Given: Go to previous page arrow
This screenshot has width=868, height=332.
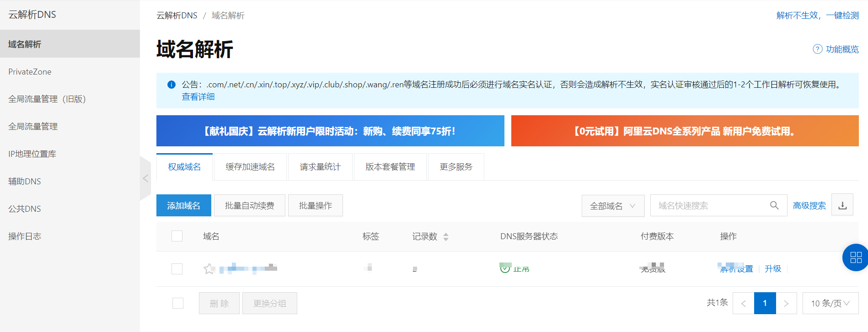Looking at the screenshot, I should pyautogui.click(x=743, y=303).
